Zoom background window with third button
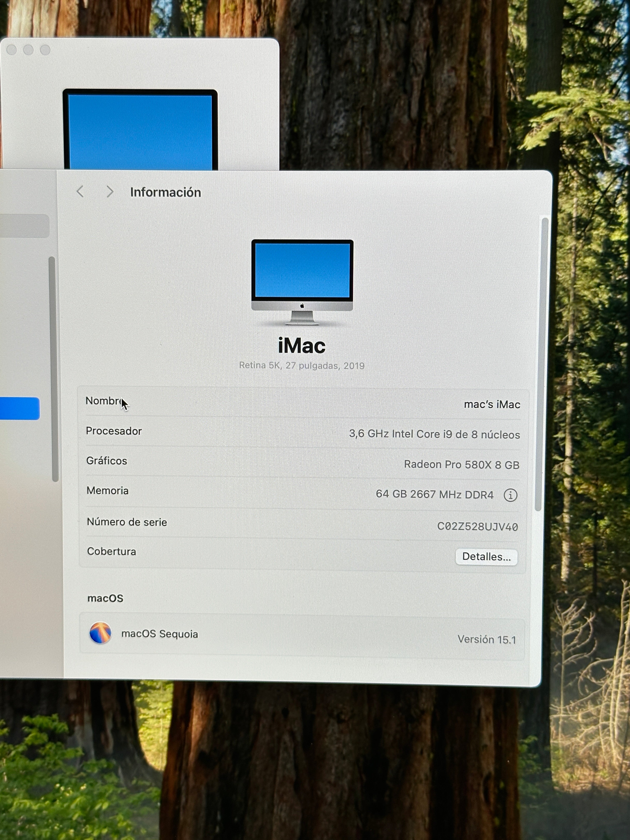630x840 pixels. click(x=45, y=50)
